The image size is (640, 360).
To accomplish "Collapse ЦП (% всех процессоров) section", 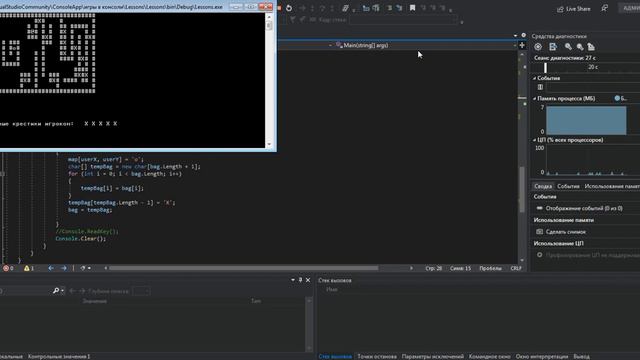I will pos(534,140).
